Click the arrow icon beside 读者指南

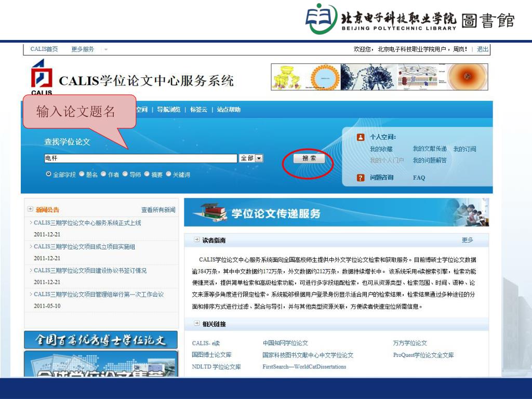tap(197, 240)
